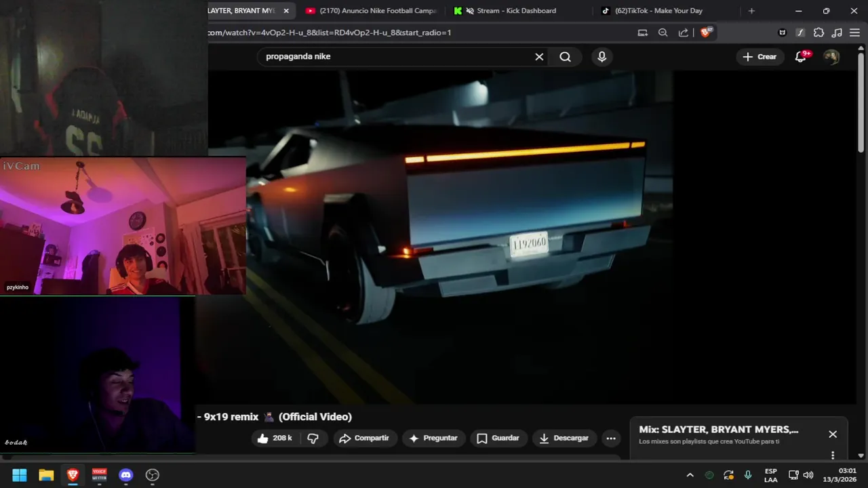This screenshot has height=488, width=868.
Task: Open Voicemeeter from the taskbar
Action: [99, 475]
